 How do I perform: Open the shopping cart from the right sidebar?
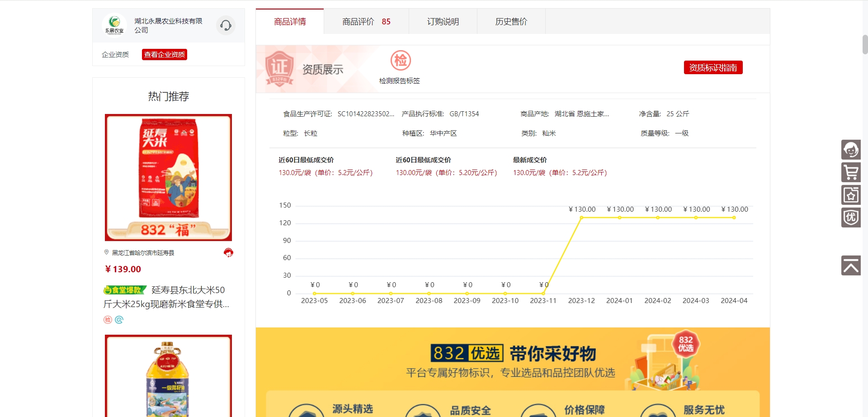[851, 172]
